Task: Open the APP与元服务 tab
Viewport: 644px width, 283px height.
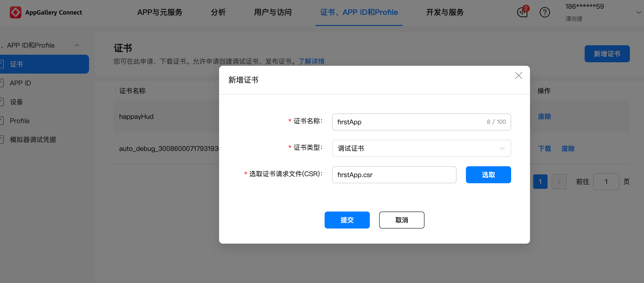Action: coord(160,12)
